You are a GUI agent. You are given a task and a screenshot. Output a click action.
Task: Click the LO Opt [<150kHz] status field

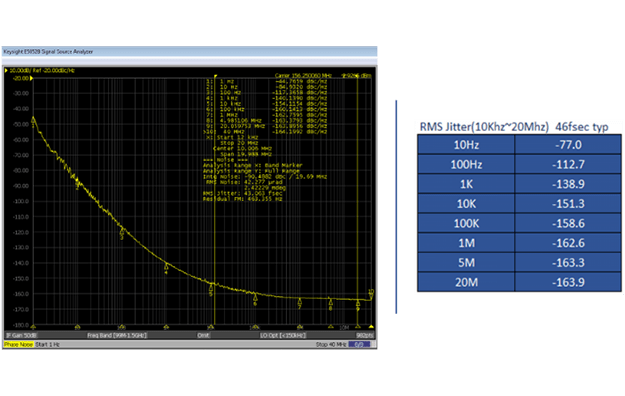[x=283, y=335]
